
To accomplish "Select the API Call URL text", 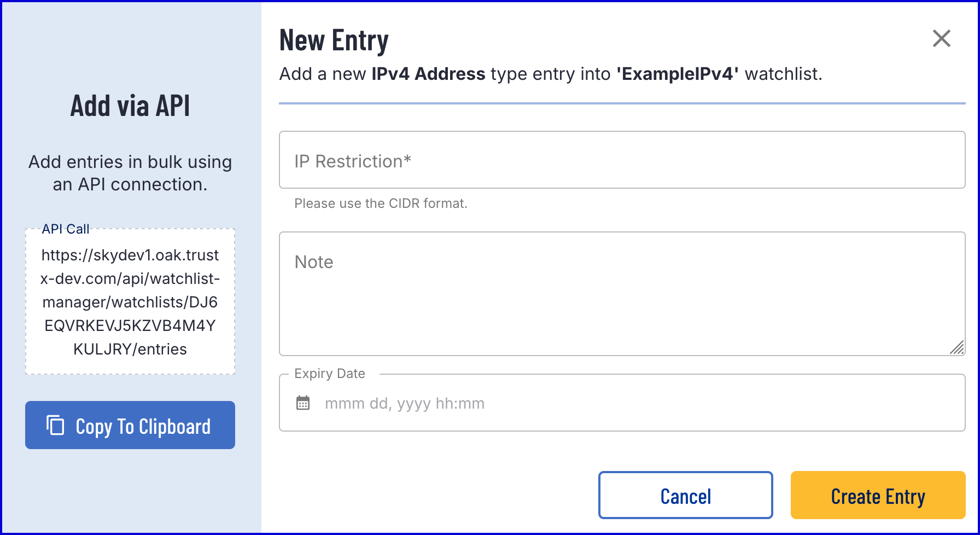I will [x=130, y=302].
